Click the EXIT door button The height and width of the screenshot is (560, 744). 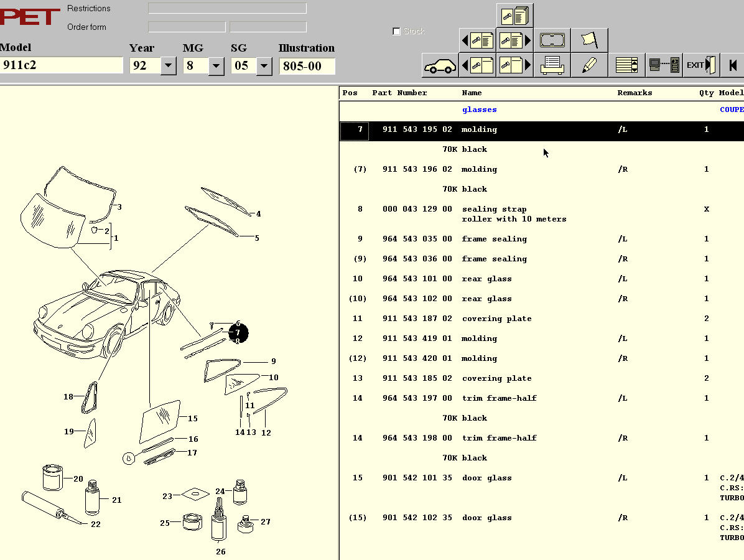tap(701, 65)
